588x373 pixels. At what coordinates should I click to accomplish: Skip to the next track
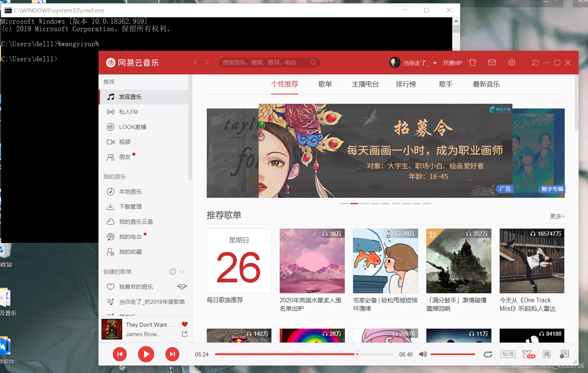pyautogui.click(x=172, y=354)
